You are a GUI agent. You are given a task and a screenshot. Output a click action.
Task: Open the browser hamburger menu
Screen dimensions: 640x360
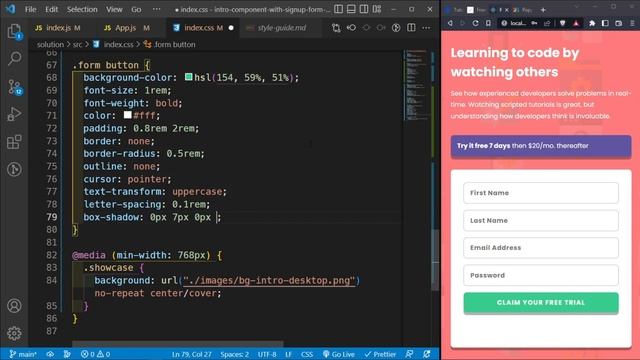tap(632, 23)
